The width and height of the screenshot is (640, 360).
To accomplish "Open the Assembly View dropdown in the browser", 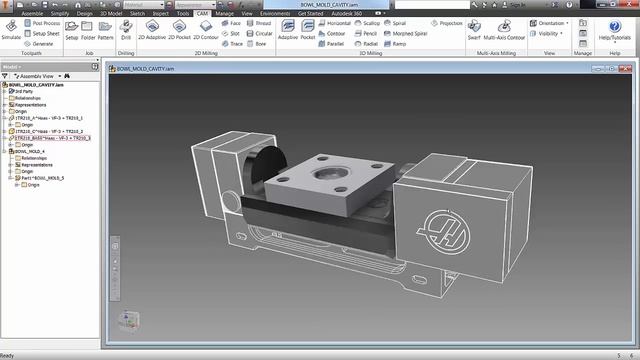I will [x=37, y=76].
